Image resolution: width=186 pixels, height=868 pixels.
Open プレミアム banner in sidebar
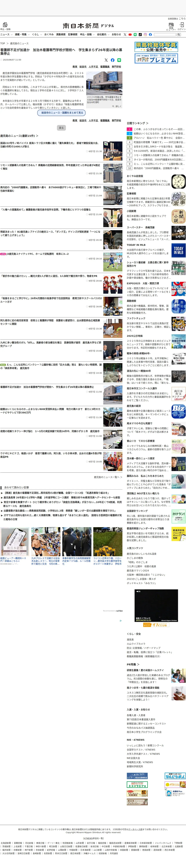pyautogui.click(x=156, y=58)
